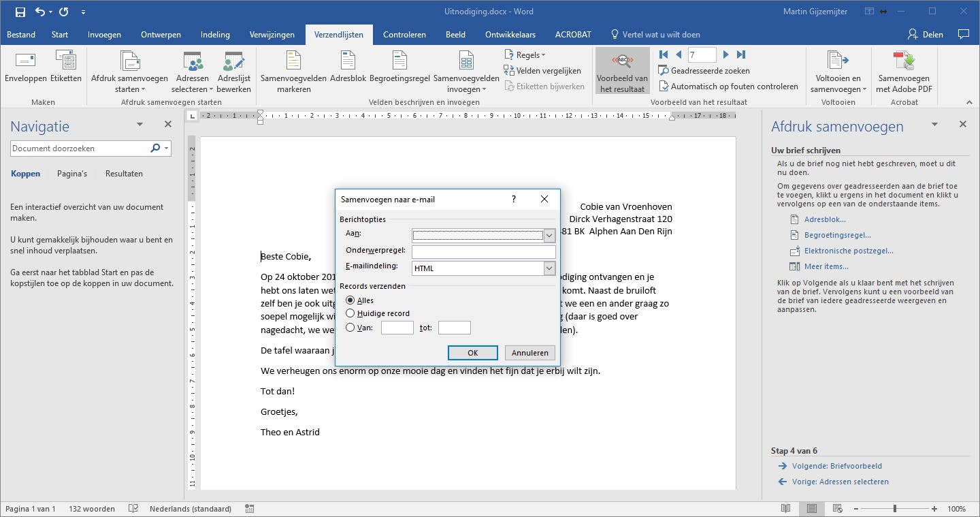Go to the next record arrow

click(x=726, y=54)
